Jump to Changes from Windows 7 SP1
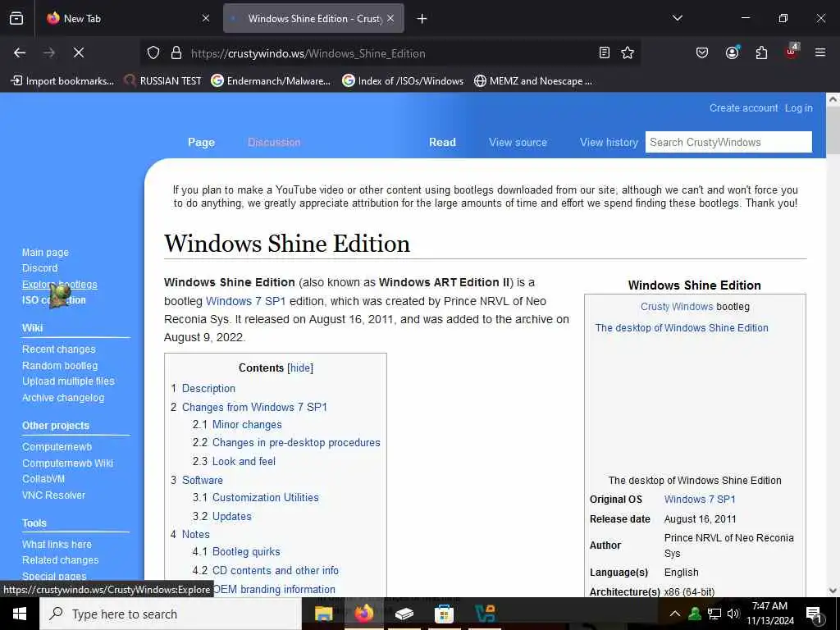 tap(254, 407)
